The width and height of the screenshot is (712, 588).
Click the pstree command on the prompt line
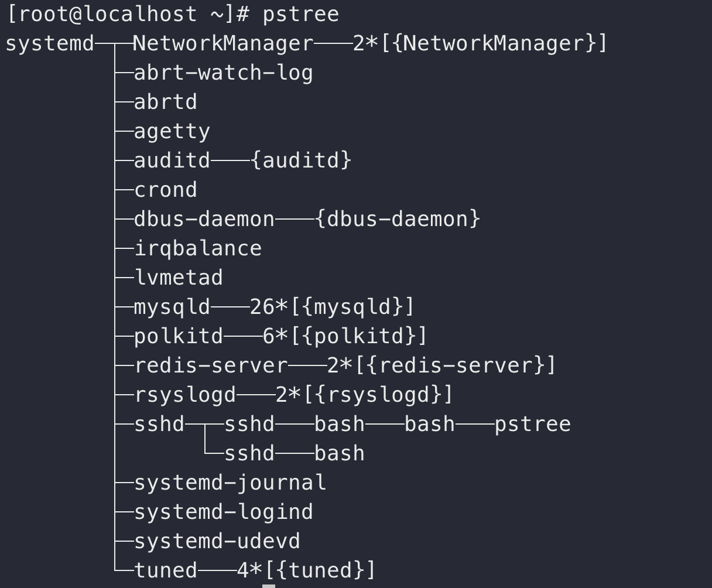pyautogui.click(x=300, y=14)
